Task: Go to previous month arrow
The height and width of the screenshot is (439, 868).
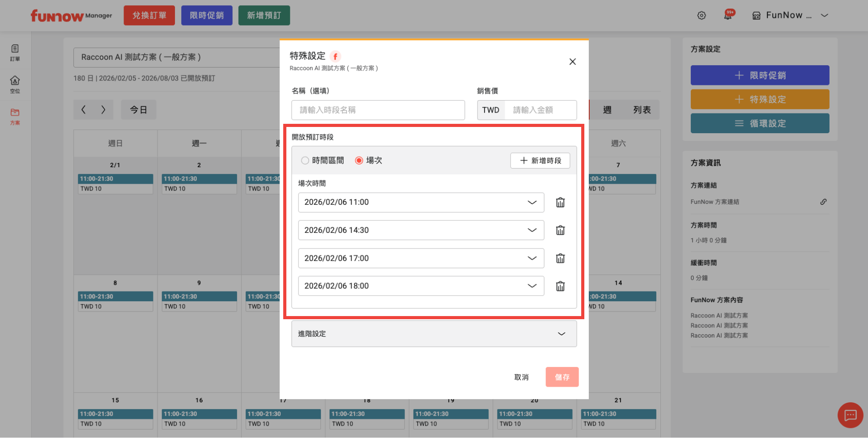Action: (x=83, y=110)
